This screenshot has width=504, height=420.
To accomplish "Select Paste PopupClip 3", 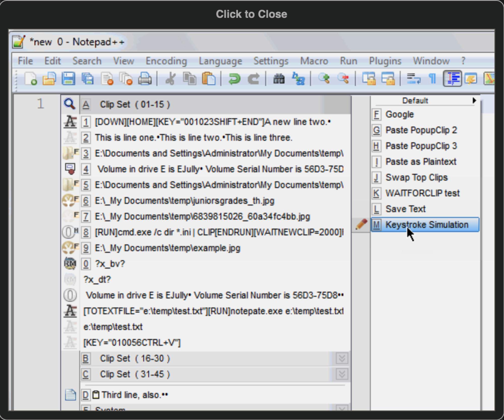I will point(425,146).
